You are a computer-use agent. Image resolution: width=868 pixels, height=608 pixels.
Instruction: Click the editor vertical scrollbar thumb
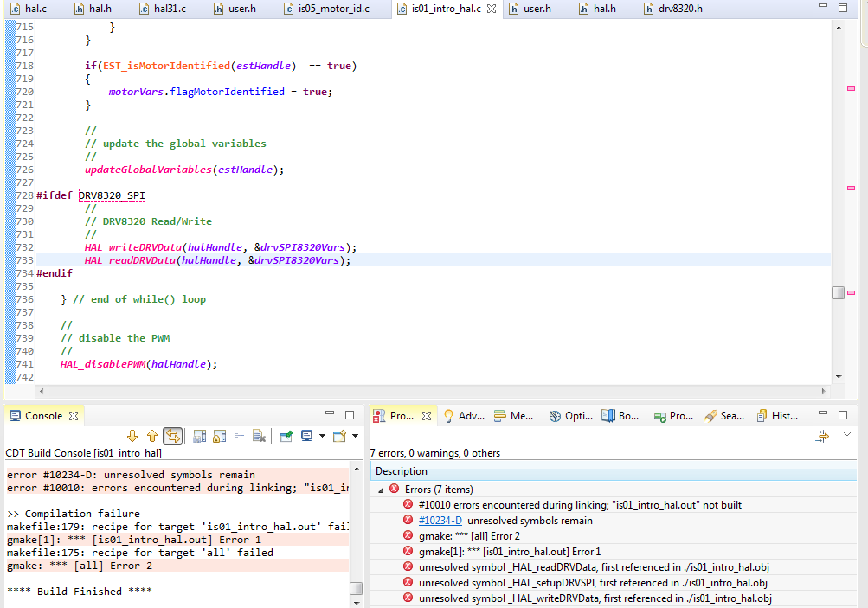[838, 293]
